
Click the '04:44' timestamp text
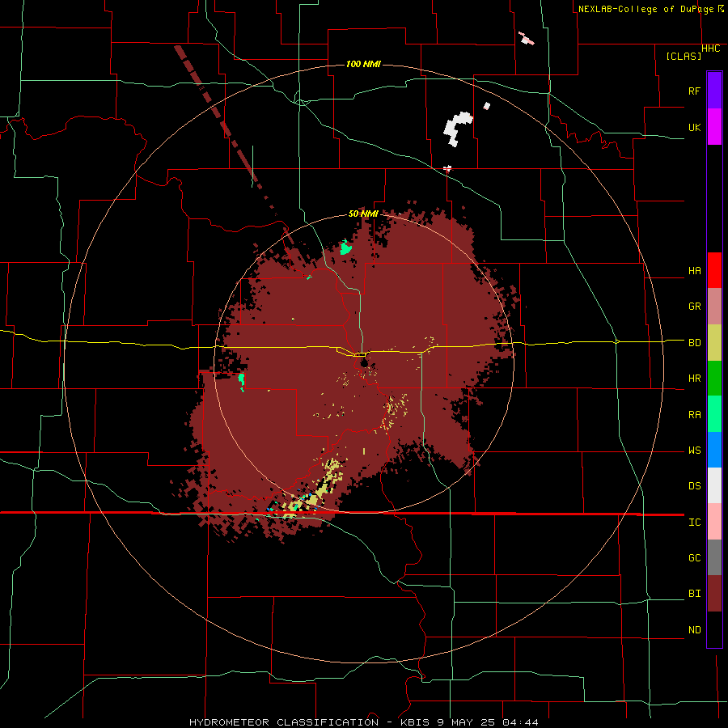pyautogui.click(x=522, y=722)
